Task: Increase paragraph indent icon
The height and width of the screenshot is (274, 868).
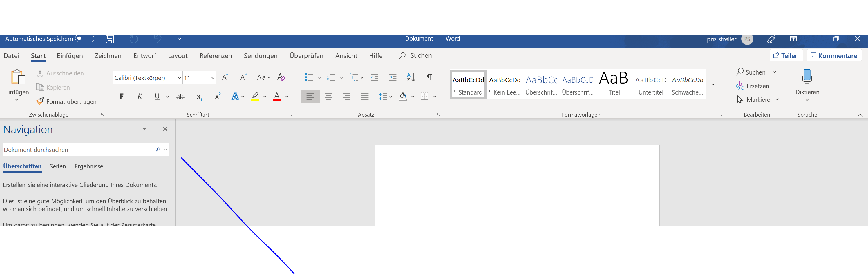Action: pos(393,77)
